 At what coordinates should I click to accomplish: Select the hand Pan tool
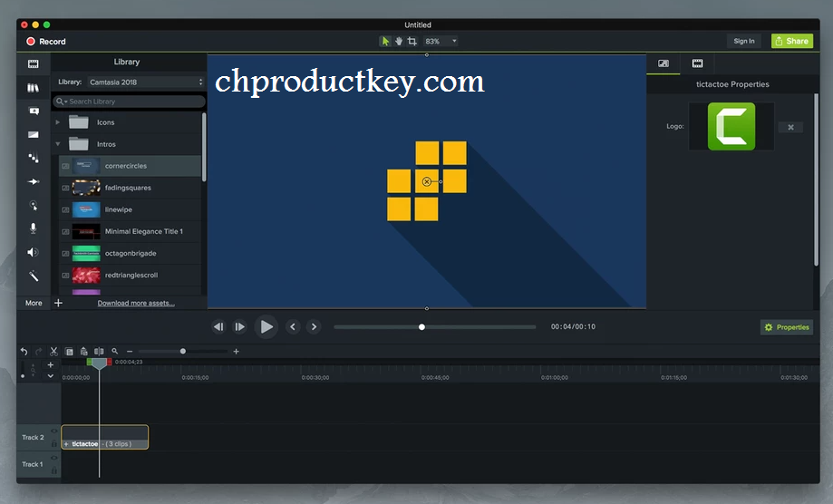(x=399, y=41)
